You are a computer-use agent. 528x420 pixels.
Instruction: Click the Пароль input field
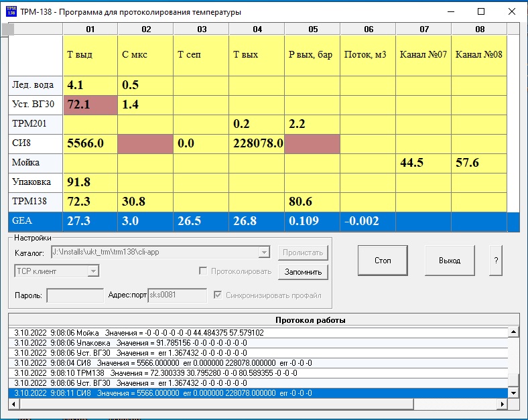tap(74, 295)
